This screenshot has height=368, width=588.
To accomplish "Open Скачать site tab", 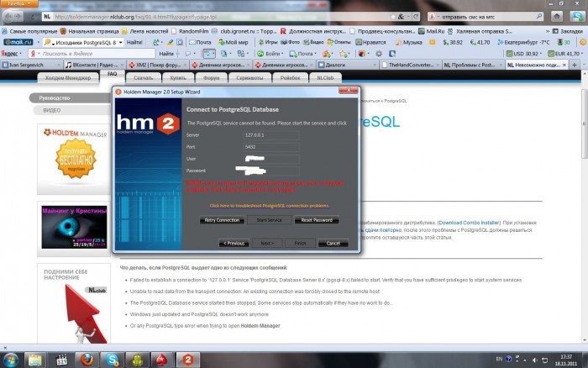I will click(144, 77).
